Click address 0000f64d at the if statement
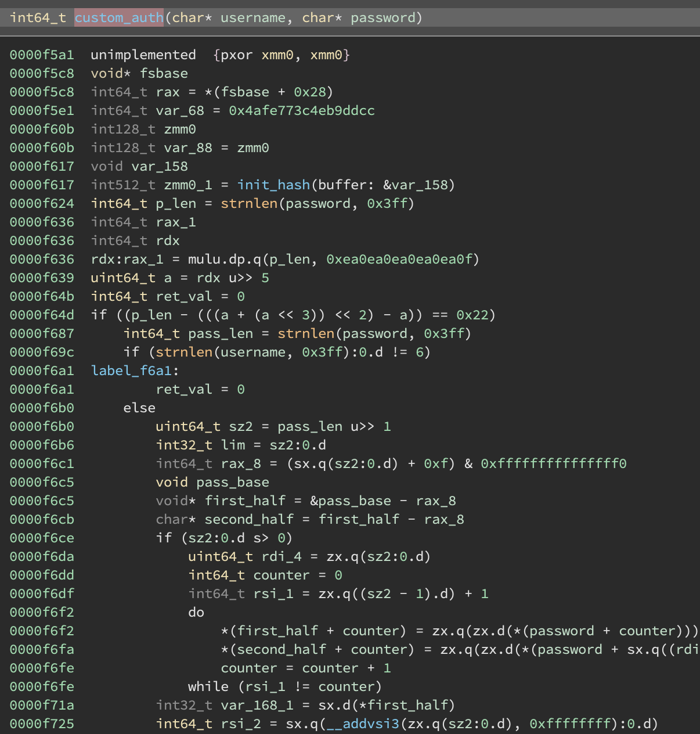 click(41, 315)
